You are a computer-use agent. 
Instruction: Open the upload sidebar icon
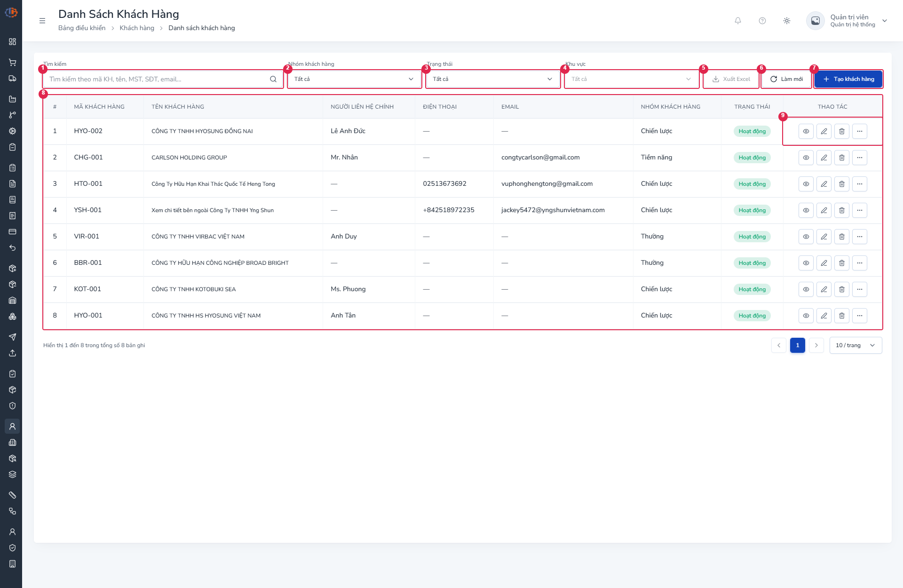pyautogui.click(x=13, y=353)
